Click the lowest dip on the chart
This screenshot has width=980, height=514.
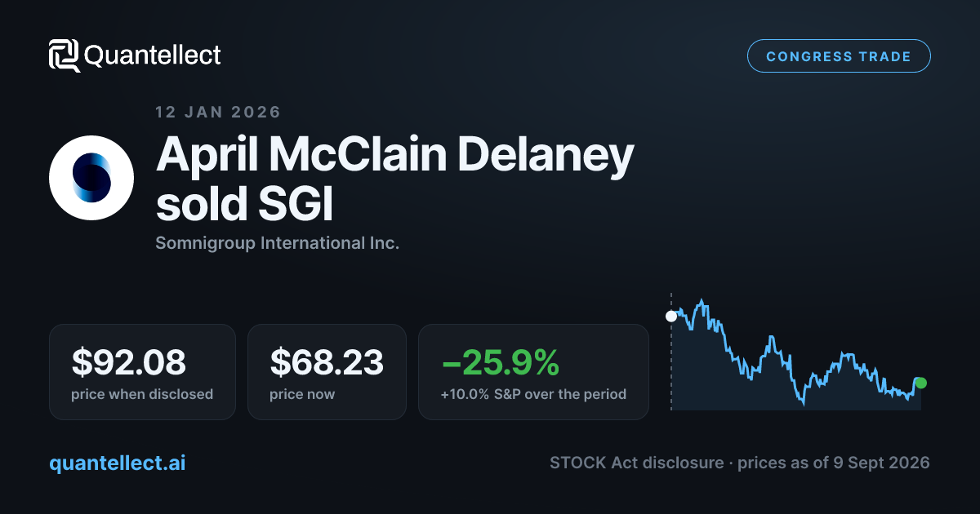(804, 402)
